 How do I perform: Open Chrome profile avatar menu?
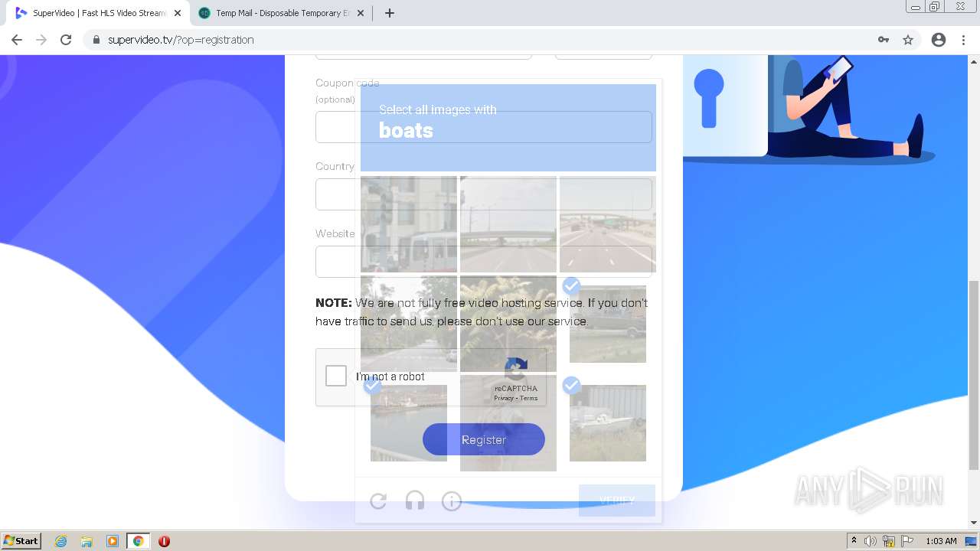tap(939, 40)
